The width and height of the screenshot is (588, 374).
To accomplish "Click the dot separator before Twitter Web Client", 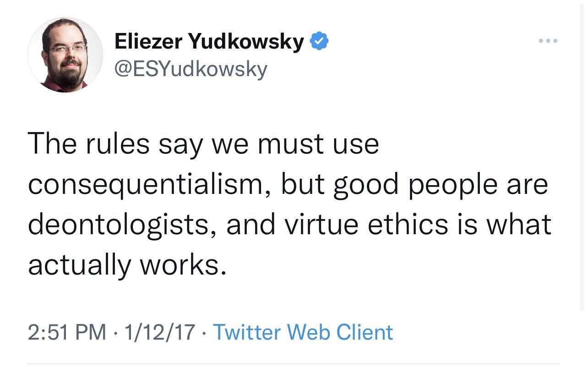I will (205, 332).
